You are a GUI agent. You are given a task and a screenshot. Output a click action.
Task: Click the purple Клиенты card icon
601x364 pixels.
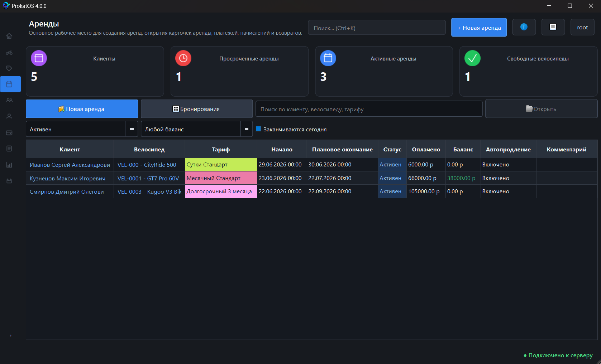coord(39,58)
